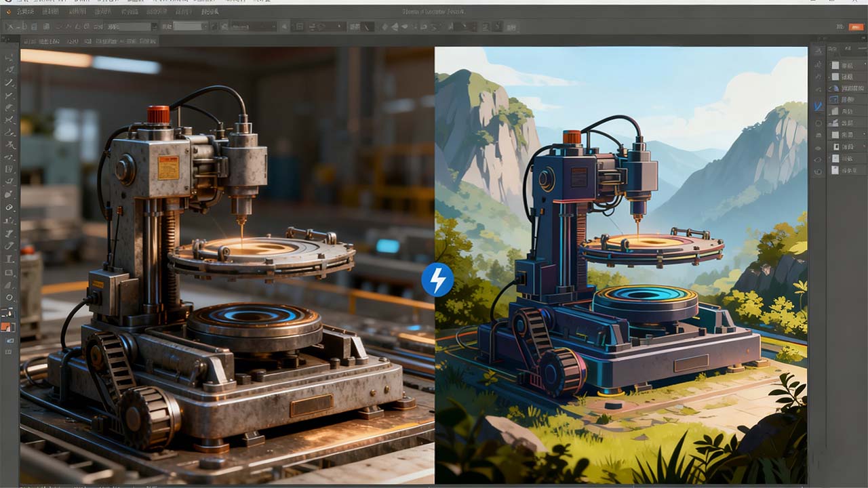The height and width of the screenshot is (488, 868).
Task: Click the orange button in top-right corner
Action: tap(856, 26)
